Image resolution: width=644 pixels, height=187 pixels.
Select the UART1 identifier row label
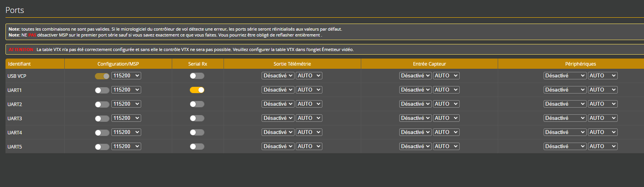15,90
